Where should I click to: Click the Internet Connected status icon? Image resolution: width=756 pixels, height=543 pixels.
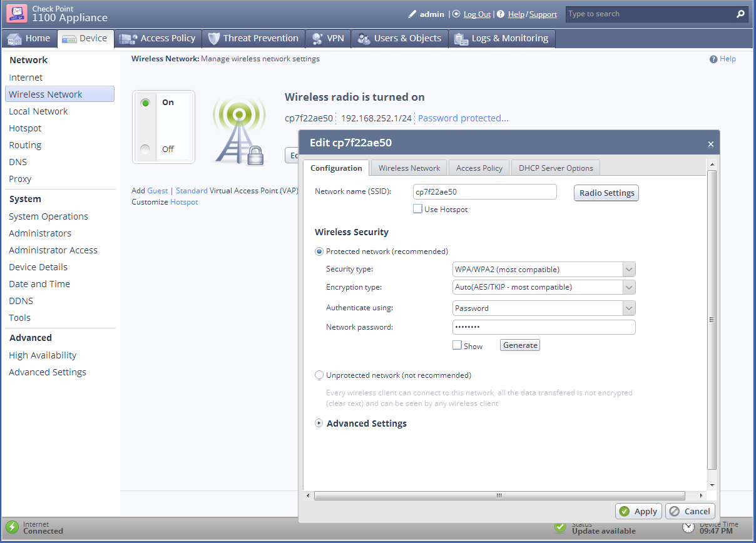(x=12, y=527)
